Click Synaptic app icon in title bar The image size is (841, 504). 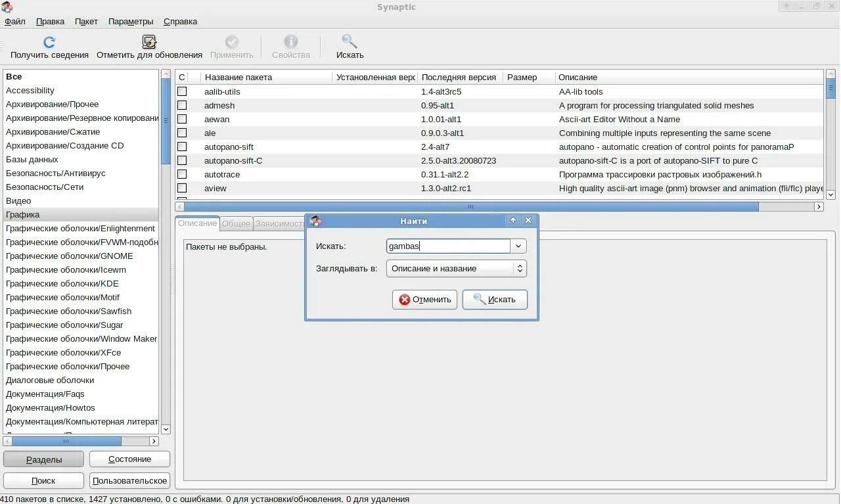7,7
